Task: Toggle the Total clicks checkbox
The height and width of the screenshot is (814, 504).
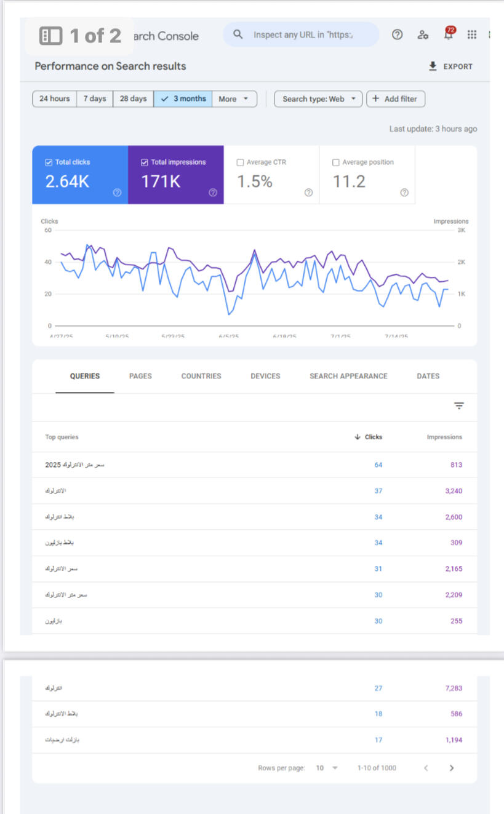Action: (49, 162)
